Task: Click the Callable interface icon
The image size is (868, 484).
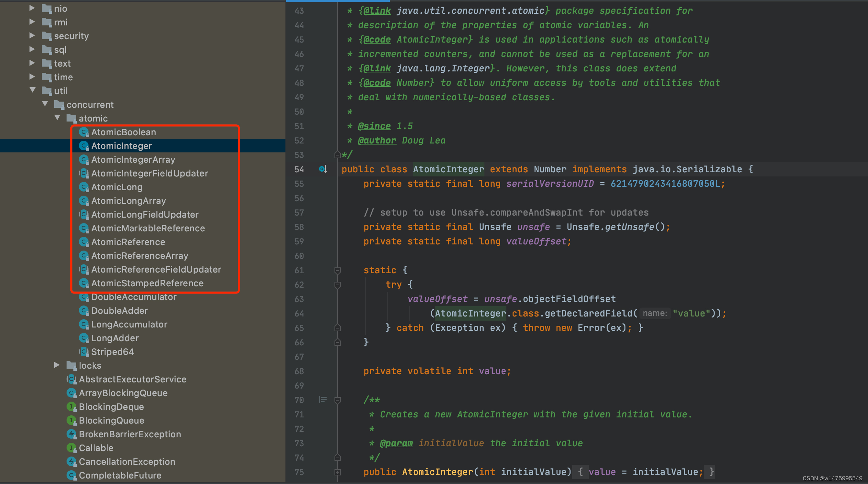Action: 71,448
